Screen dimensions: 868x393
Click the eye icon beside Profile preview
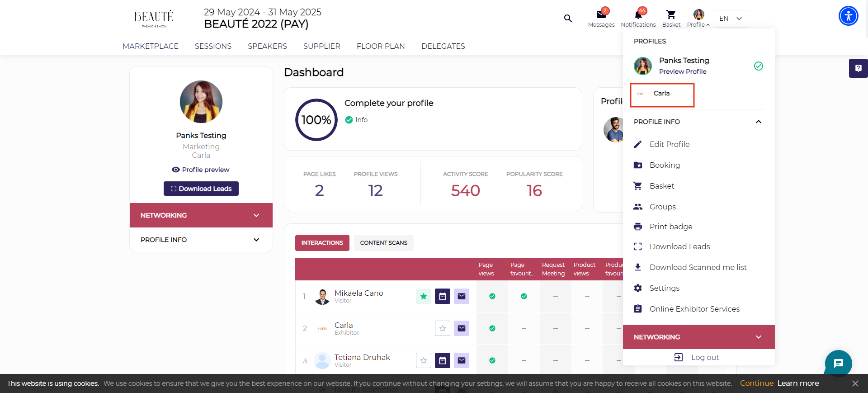[x=176, y=170]
